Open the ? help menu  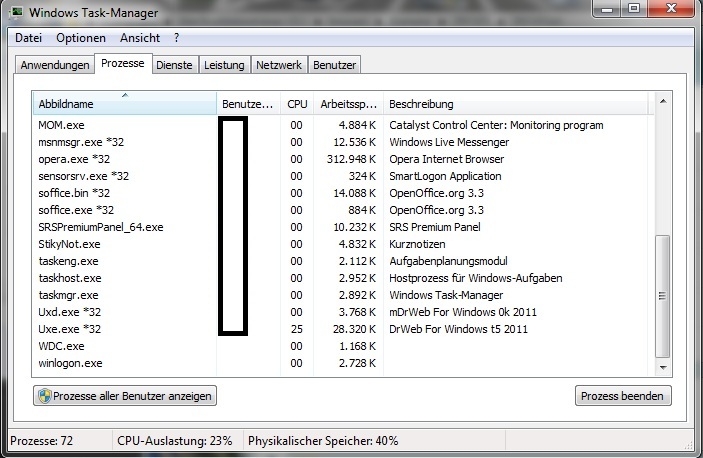pos(177,38)
